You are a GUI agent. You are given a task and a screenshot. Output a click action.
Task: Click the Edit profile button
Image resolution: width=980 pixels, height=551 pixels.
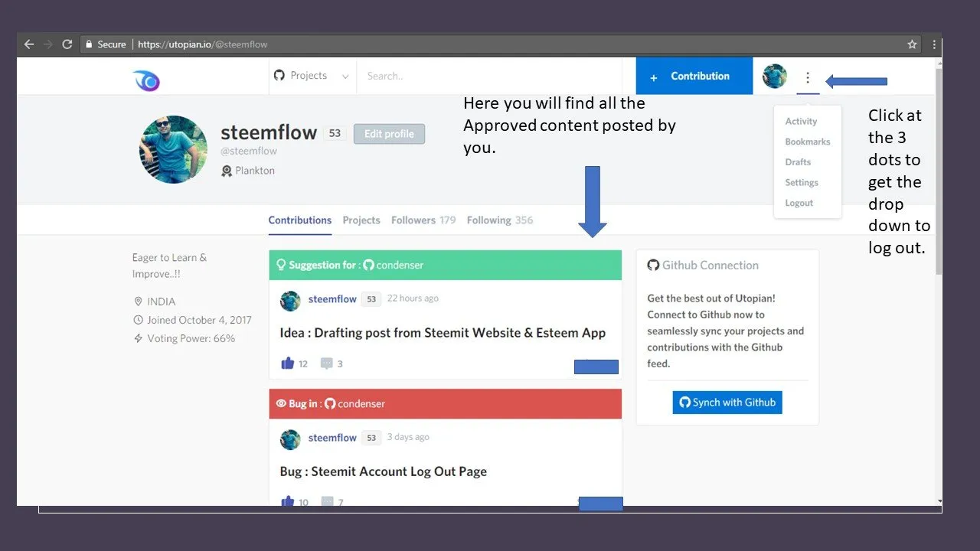[389, 134]
